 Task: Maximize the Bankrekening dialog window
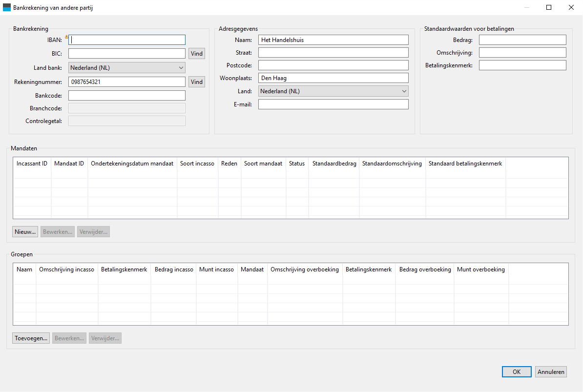(x=548, y=7)
